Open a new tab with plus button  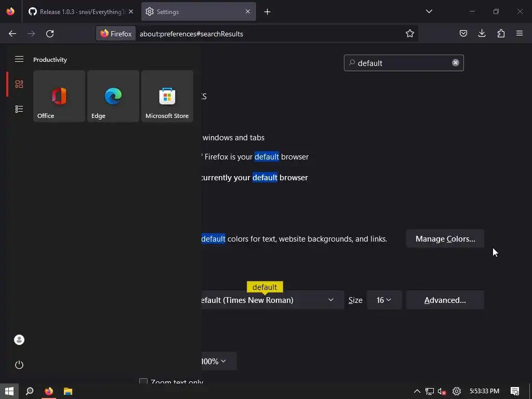coord(268,12)
